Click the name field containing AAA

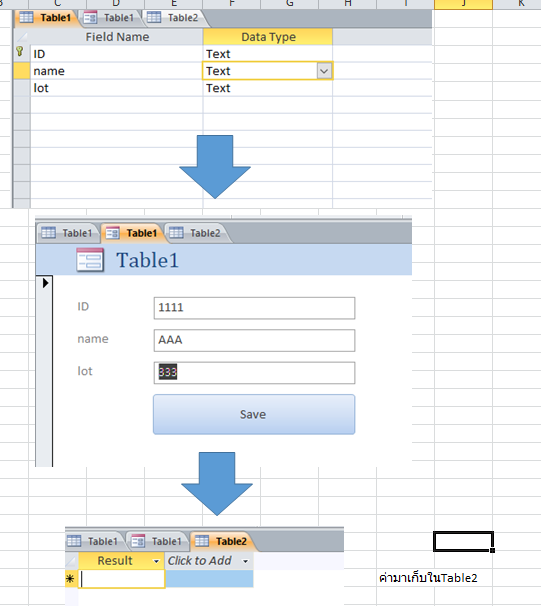(254, 340)
